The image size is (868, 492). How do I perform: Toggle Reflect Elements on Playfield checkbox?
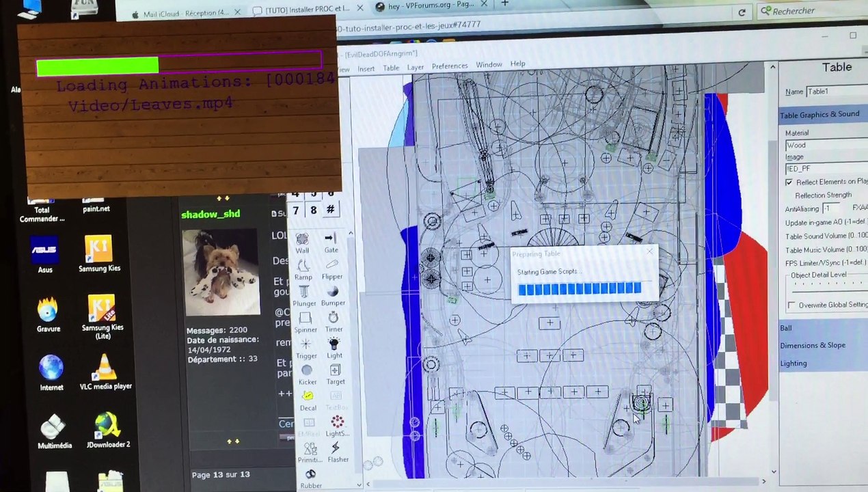[x=789, y=182]
